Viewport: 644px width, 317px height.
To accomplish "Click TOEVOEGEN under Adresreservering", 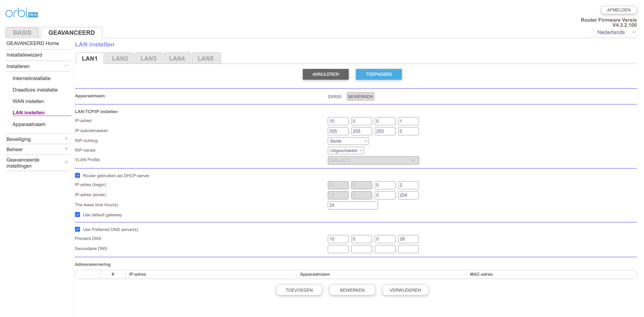I will click(x=299, y=290).
